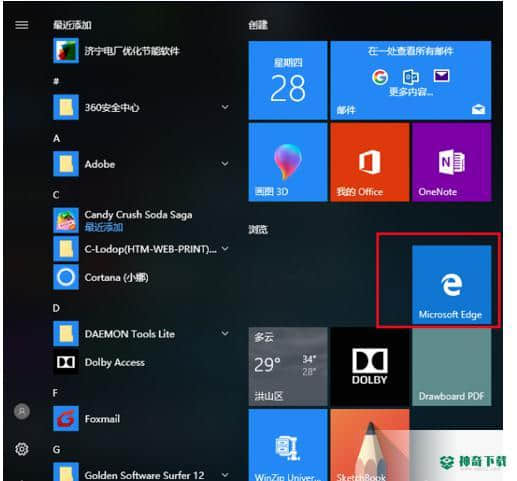The width and height of the screenshot is (517, 481).
Task: Open the Settings gear icon
Action: point(22,449)
